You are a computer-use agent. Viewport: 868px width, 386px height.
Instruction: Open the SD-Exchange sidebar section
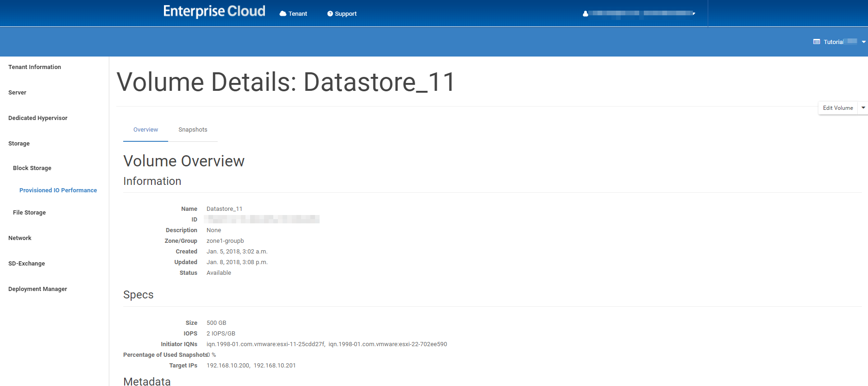(26, 264)
